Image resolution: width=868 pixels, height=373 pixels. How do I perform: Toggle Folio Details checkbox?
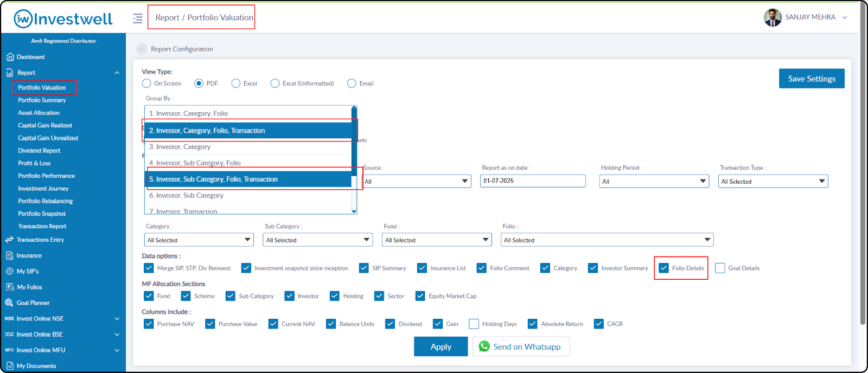[663, 268]
